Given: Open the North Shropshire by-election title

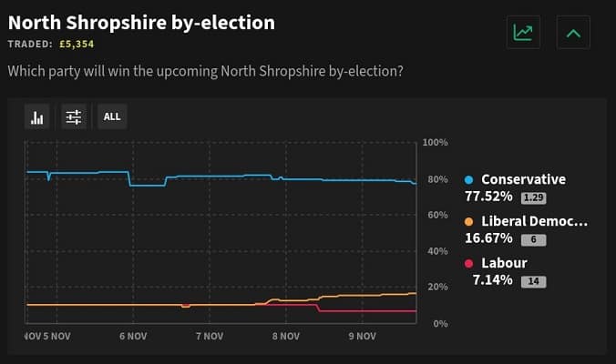Looking at the screenshot, I should [x=141, y=23].
